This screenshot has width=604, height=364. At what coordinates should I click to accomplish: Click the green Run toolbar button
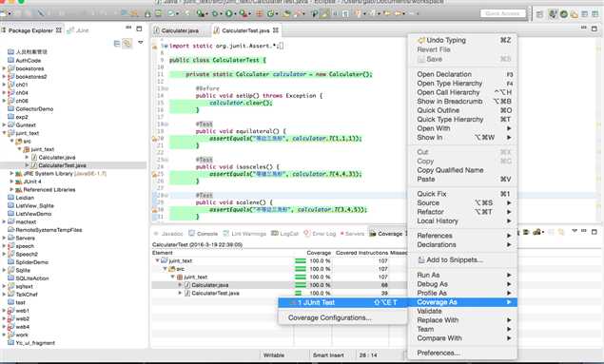pos(229,14)
